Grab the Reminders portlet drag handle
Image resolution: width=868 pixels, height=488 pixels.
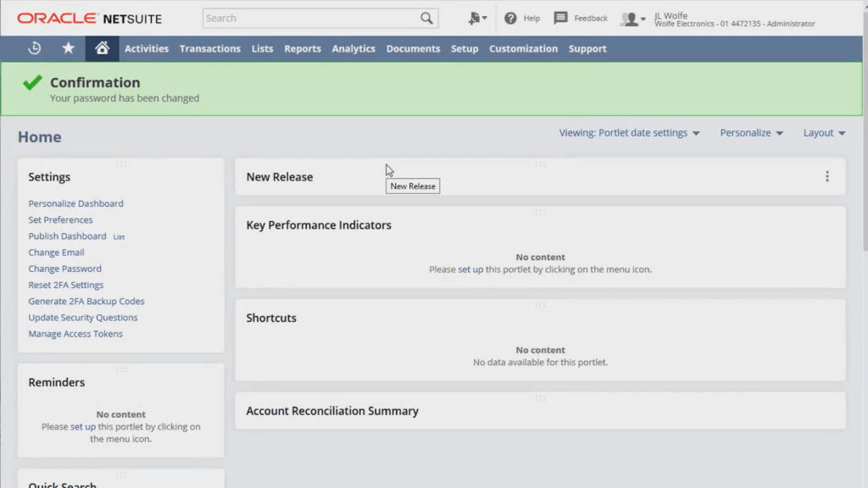[x=120, y=369]
